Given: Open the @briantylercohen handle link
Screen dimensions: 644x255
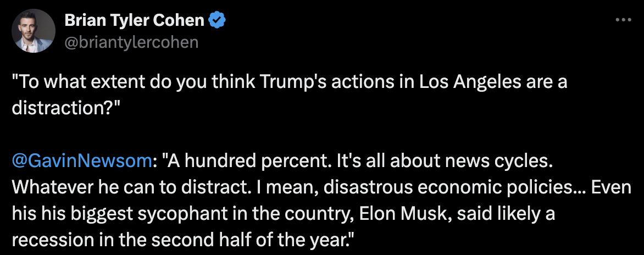Looking at the screenshot, I should [x=131, y=42].
